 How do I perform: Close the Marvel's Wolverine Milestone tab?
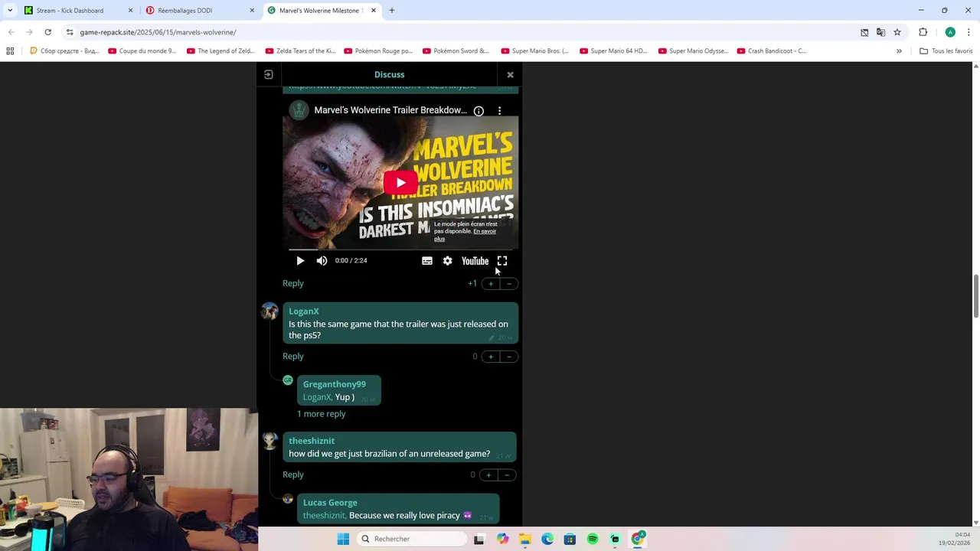(x=374, y=11)
